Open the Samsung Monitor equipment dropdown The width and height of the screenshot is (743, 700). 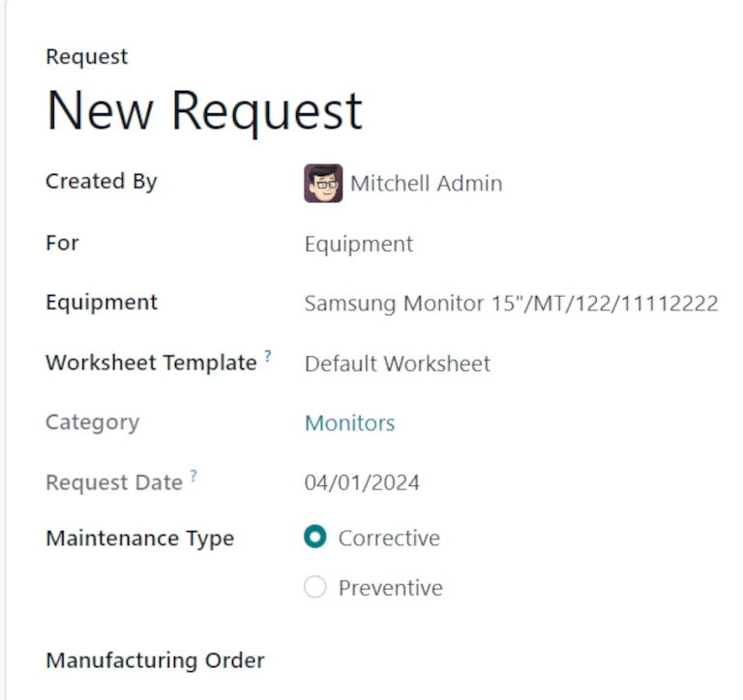pyautogui.click(x=511, y=304)
